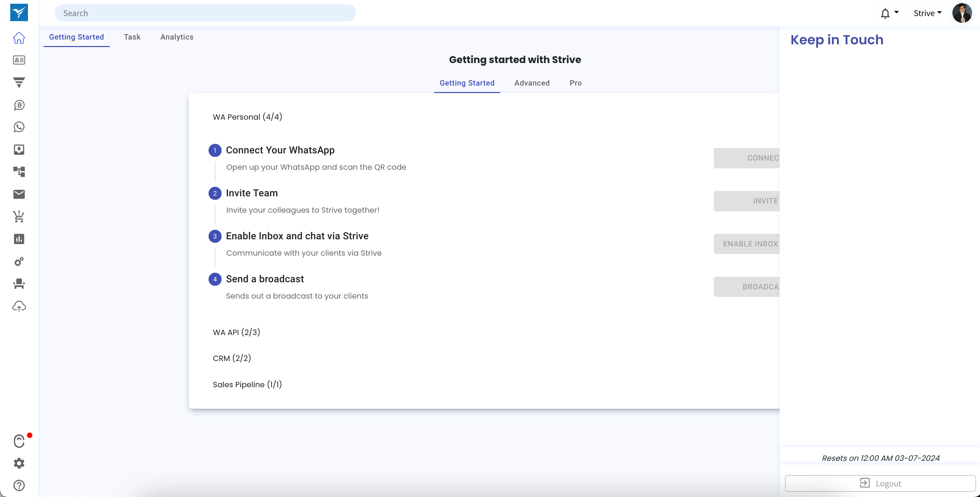Click the Logout button
This screenshot has width=980, height=497.
click(x=880, y=483)
